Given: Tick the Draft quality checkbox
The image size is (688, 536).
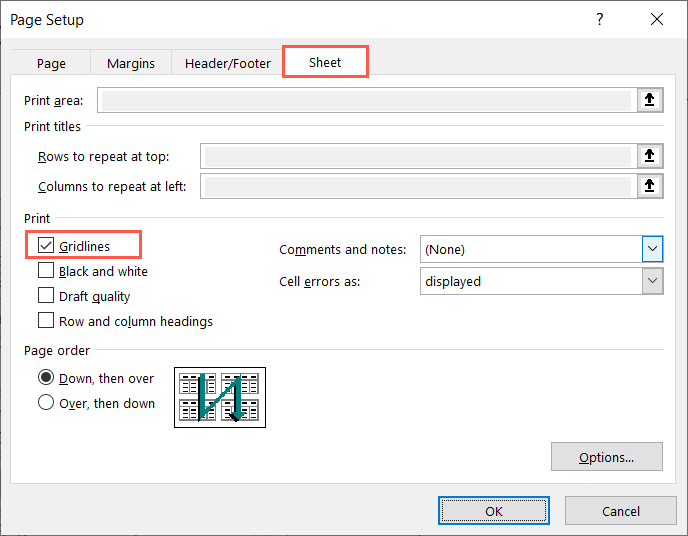Looking at the screenshot, I should click(46, 296).
